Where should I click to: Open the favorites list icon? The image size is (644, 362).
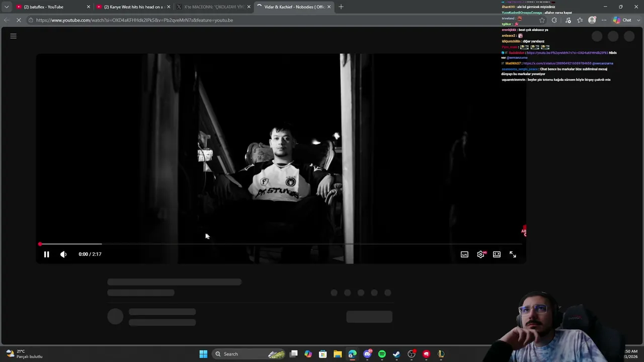point(580,20)
